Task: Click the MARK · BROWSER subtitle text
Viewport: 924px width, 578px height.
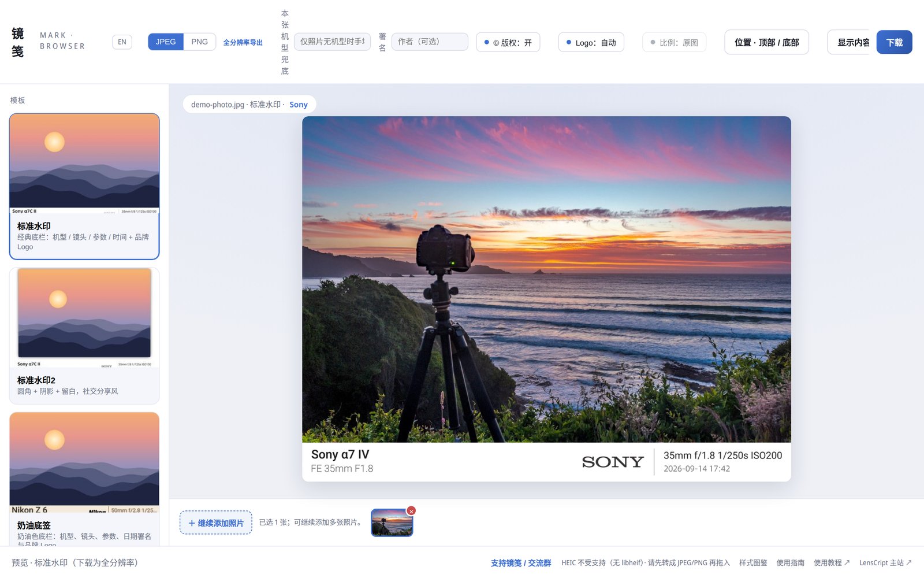Action: point(62,41)
